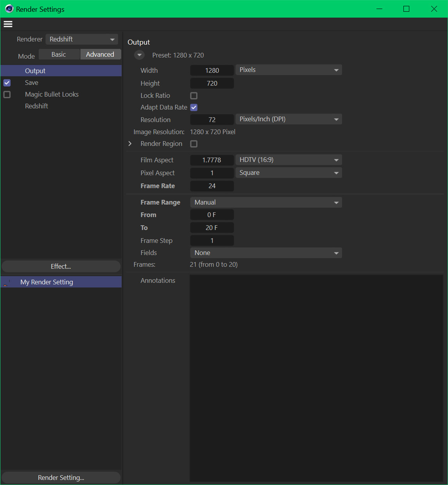Image resolution: width=448 pixels, height=485 pixels.
Task: Click the Render Setting... button
Action: click(x=61, y=478)
